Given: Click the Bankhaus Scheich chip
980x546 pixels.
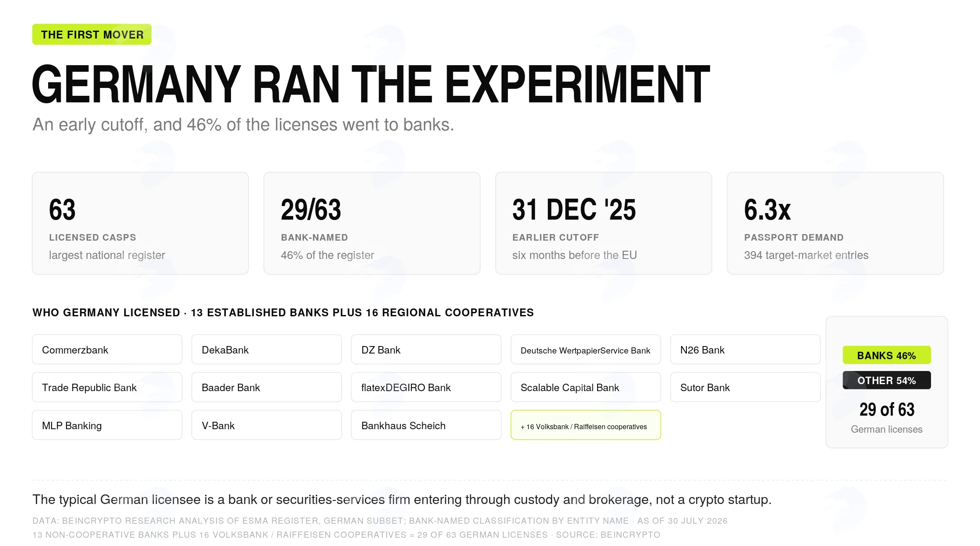Looking at the screenshot, I should (426, 425).
